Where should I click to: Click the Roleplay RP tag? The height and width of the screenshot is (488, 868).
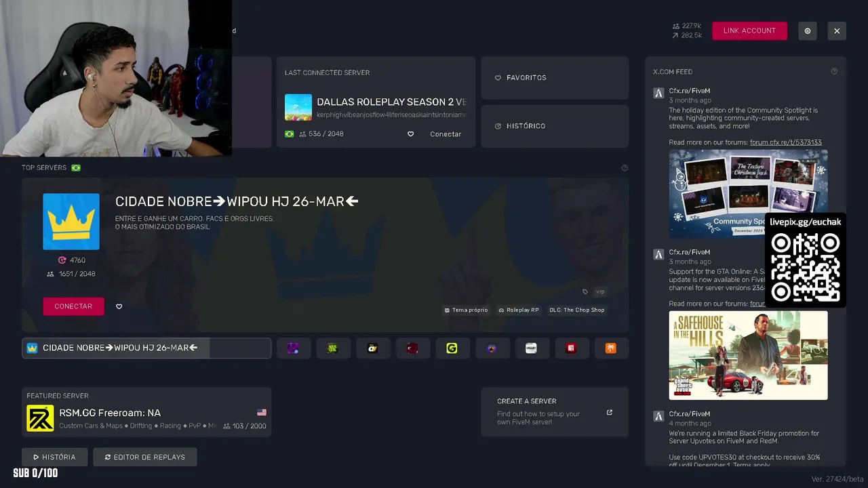(x=519, y=310)
